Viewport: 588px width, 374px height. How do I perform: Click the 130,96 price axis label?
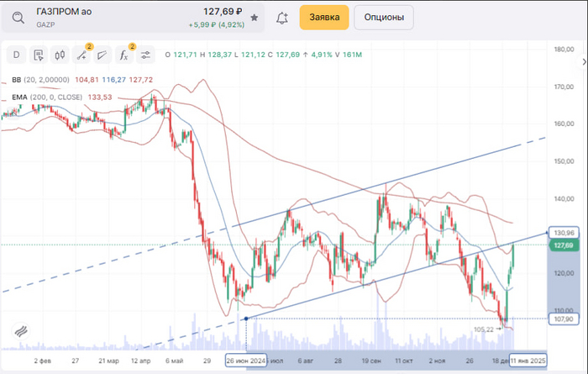563,232
